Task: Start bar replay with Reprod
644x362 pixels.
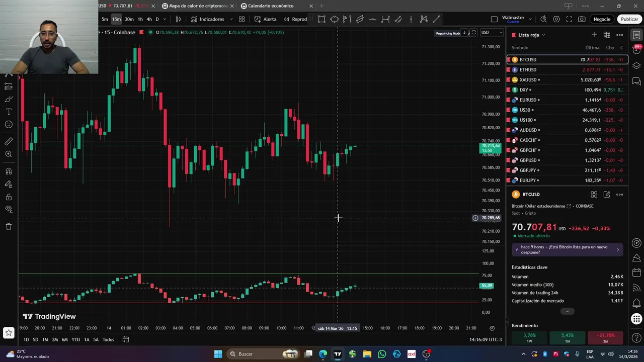Action: 295,19
